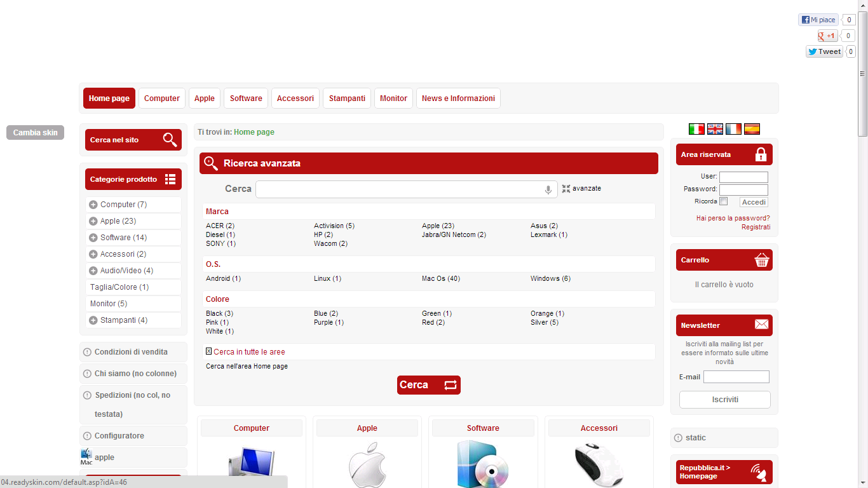This screenshot has height=488, width=868.
Task: Click the envelope icon in Newsletter
Action: (x=761, y=325)
